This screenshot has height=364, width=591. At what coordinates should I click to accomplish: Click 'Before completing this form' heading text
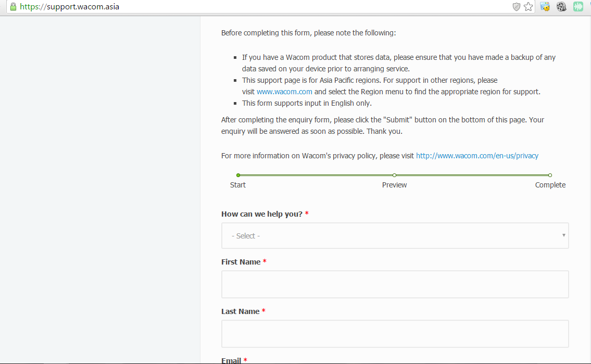click(308, 33)
